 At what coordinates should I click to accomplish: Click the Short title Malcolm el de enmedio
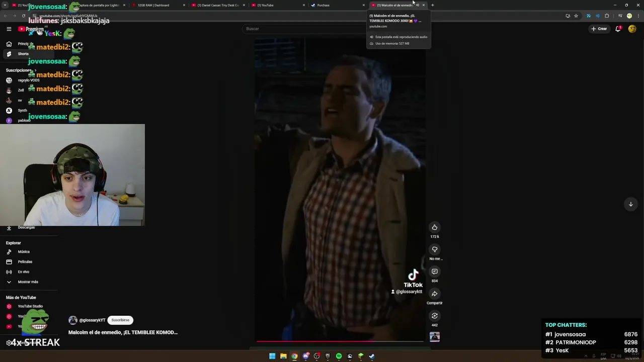click(x=123, y=332)
